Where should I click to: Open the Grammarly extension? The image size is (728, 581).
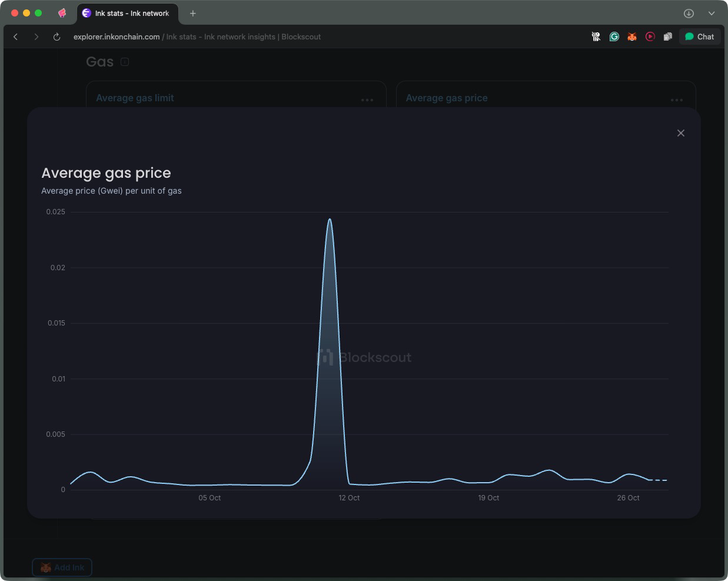click(614, 36)
